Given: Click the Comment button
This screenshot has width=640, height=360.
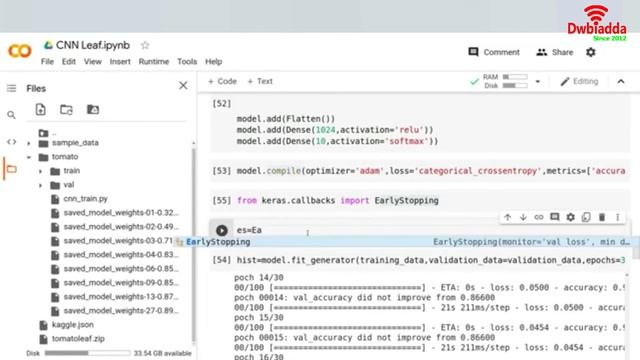Looking at the screenshot, I should click(494, 52).
